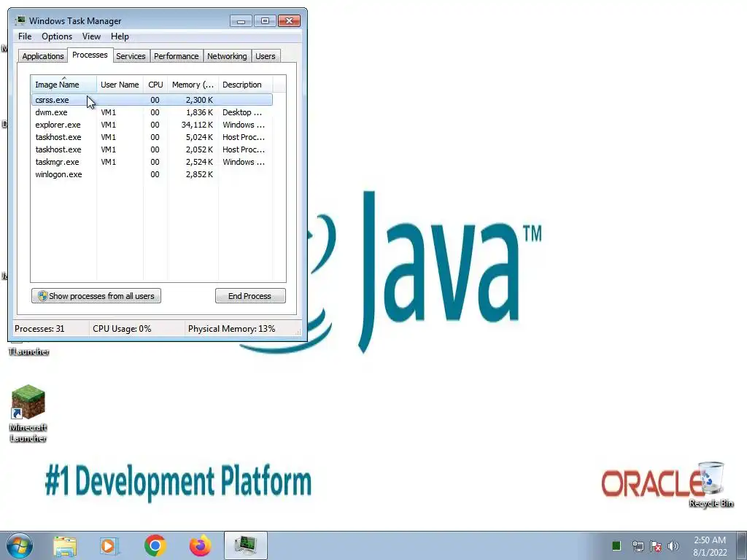Open the Help menu
The width and height of the screenshot is (747, 560).
coord(120,36)
